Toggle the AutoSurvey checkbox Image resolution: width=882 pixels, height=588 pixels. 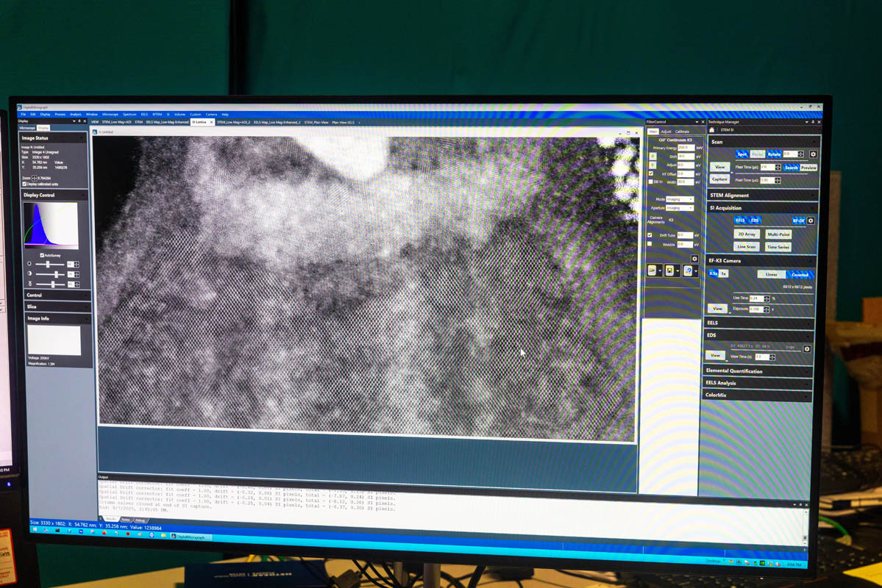[x=43, y=255]
